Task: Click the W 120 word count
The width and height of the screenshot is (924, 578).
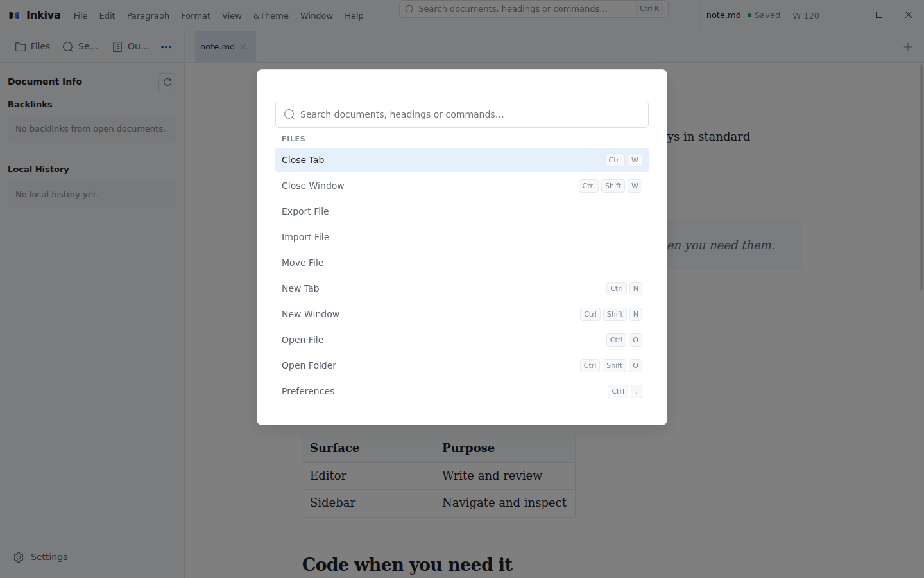Action: [806, 15]
